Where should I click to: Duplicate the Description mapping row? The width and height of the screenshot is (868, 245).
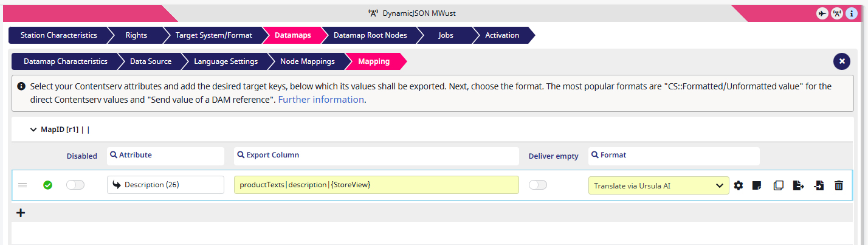tap(778, 185)
